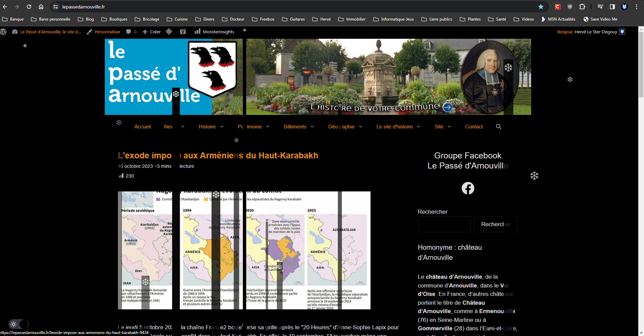Open the extensions puzzle menu
The height and width of the screenshot is (336, 644).
582,7
